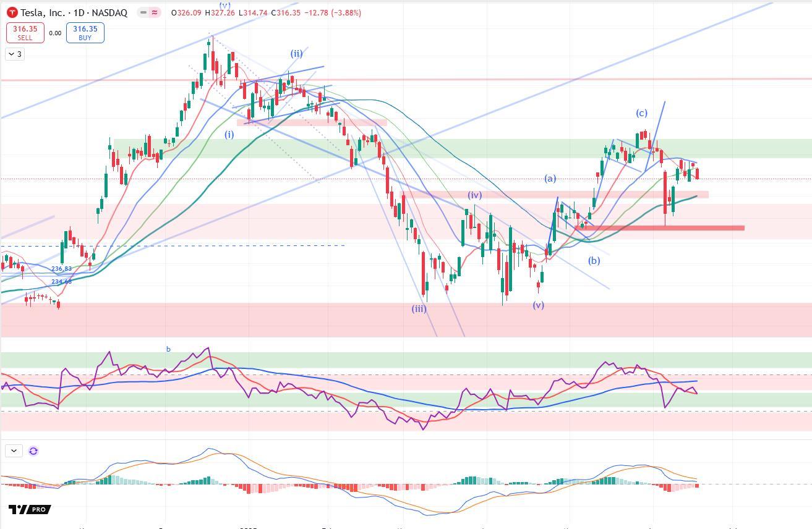Select the (i) wave label
The height and width of the screenshot is (529, 812).
pos(229,134)
